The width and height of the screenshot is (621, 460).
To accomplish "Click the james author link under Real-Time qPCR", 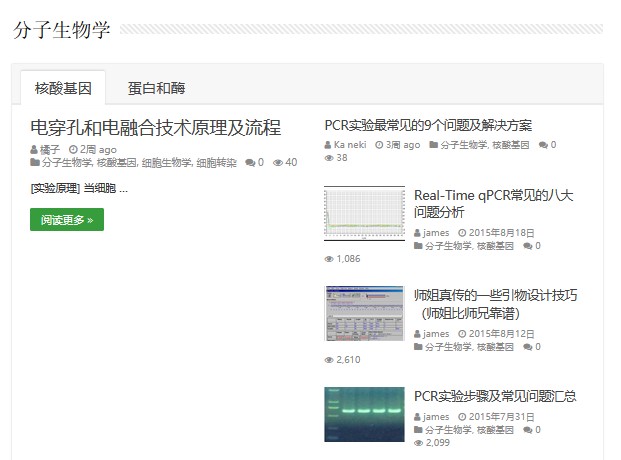I will coord(436,233).
